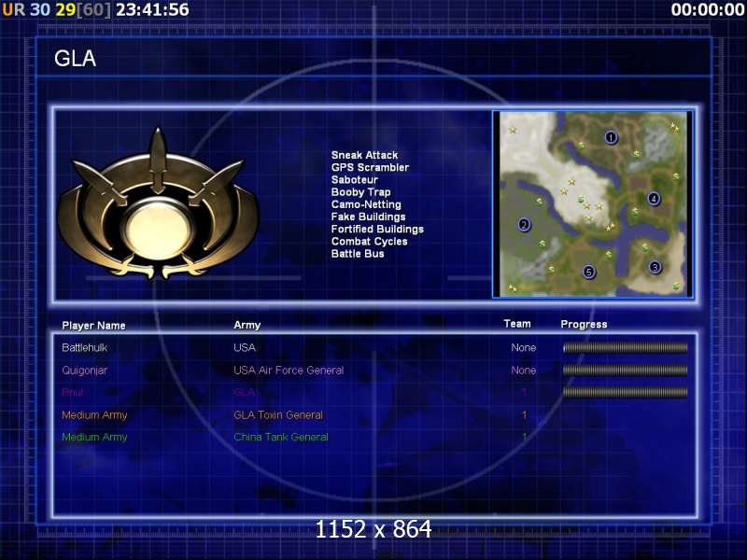Click team "1" in China Tank General row
The width and height of the screenshot is (747, 560).
tap(525, 437)
